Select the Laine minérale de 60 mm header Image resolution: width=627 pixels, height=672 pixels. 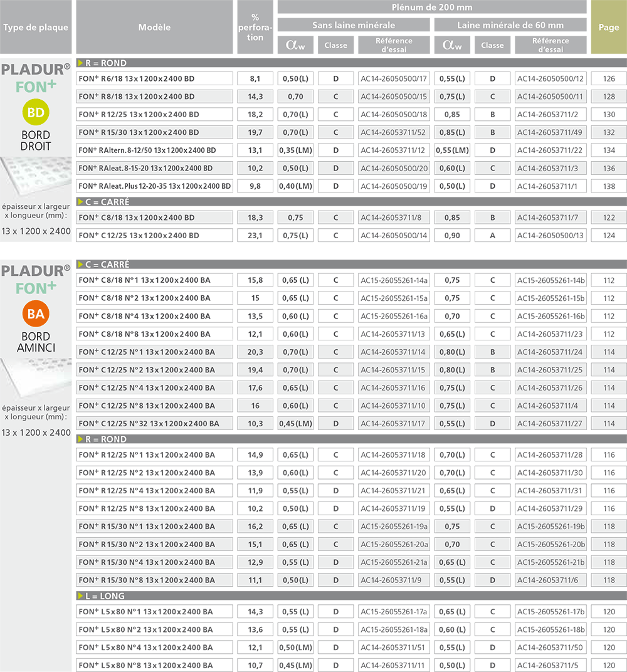click(x=510, y=25)
